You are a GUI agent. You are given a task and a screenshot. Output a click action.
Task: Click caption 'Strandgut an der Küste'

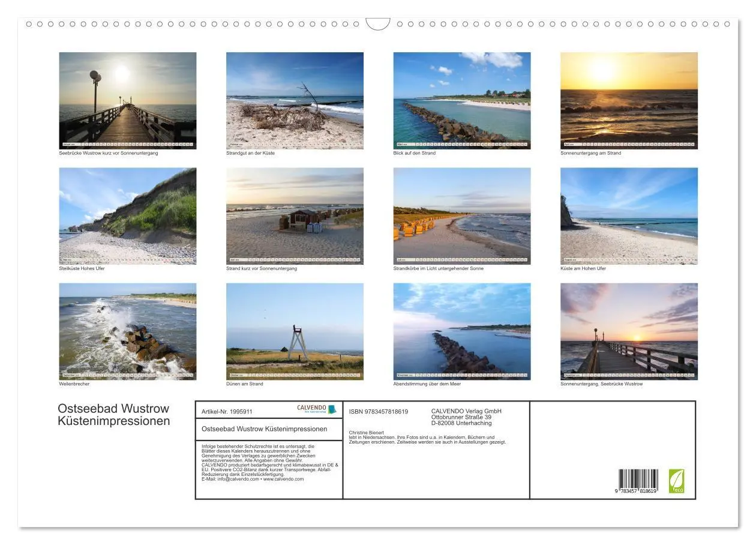(x=250, y=153)
